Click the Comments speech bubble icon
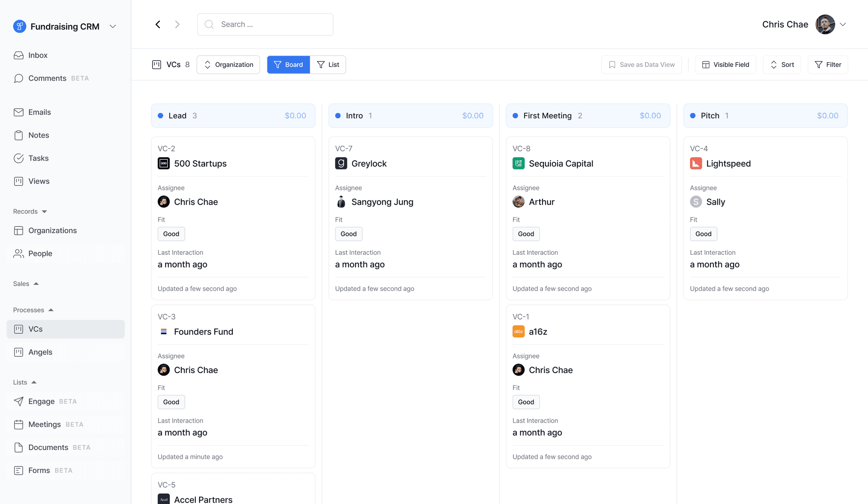The image size is (868, 504). coord(19,78)
